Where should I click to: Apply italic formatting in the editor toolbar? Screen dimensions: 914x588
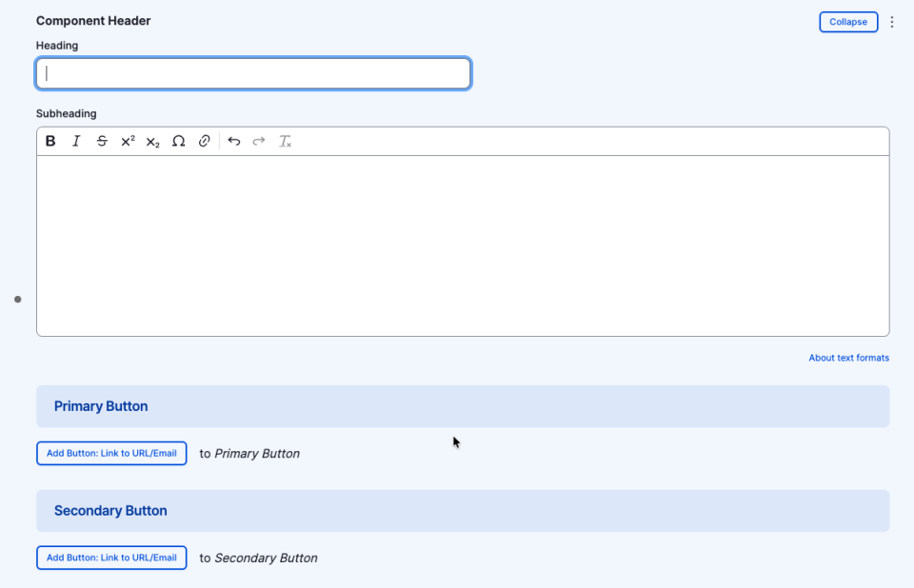tap(76, 141)
